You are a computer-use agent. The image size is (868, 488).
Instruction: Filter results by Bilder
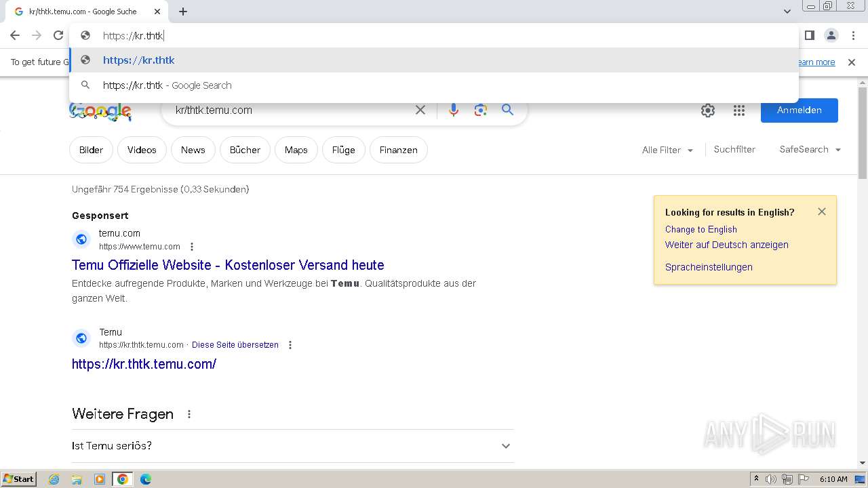(91, 150)
